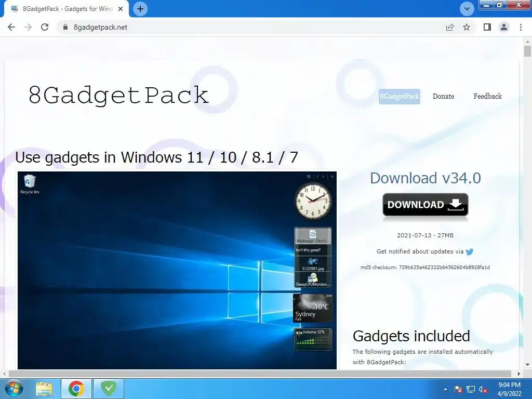
Task: Click the address bar URL
Action: click(x=100, y=27)
